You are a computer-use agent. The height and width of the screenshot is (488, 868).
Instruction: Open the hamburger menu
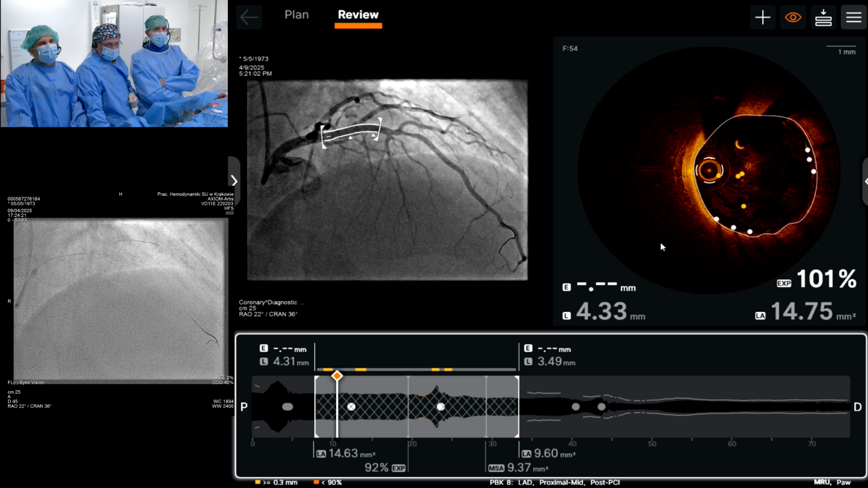pos(853,17)
